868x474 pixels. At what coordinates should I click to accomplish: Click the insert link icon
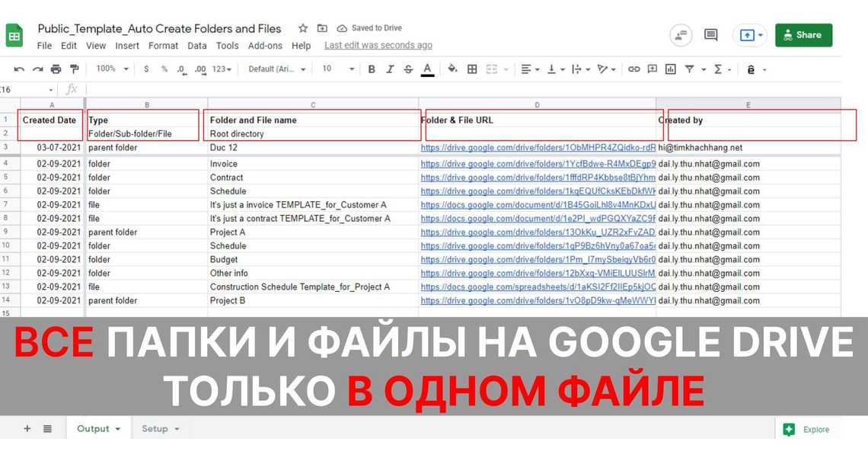[x=633, y=69]
